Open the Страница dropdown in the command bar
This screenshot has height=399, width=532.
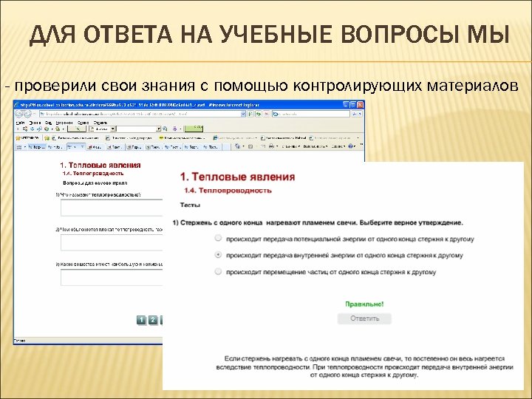(290, 146)
